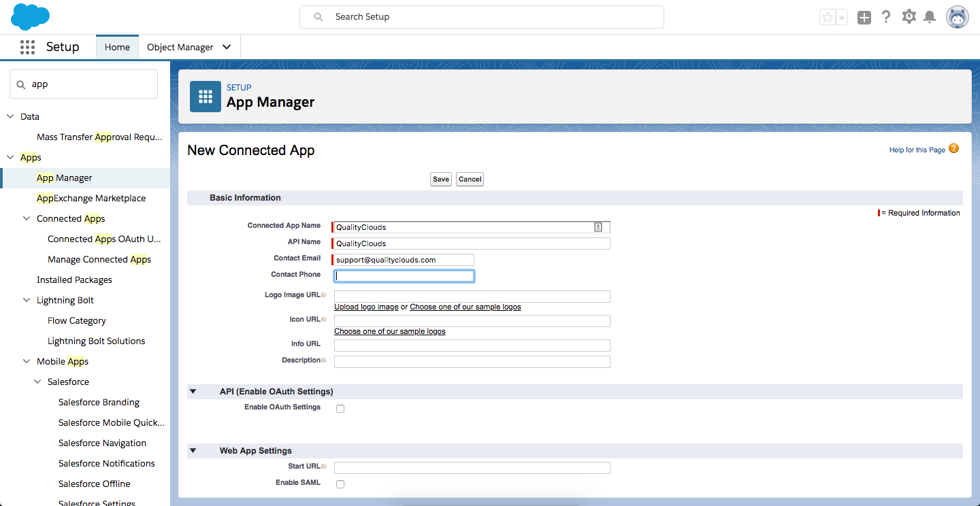Click the Start URL field
980x506 pixels.
coord(472,468)
